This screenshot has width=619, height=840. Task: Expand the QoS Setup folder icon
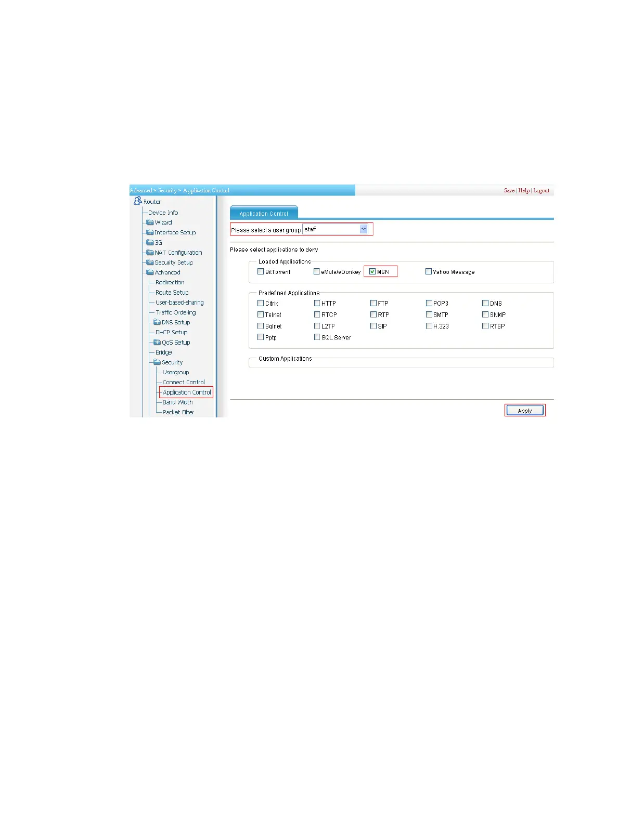[157, 343]
